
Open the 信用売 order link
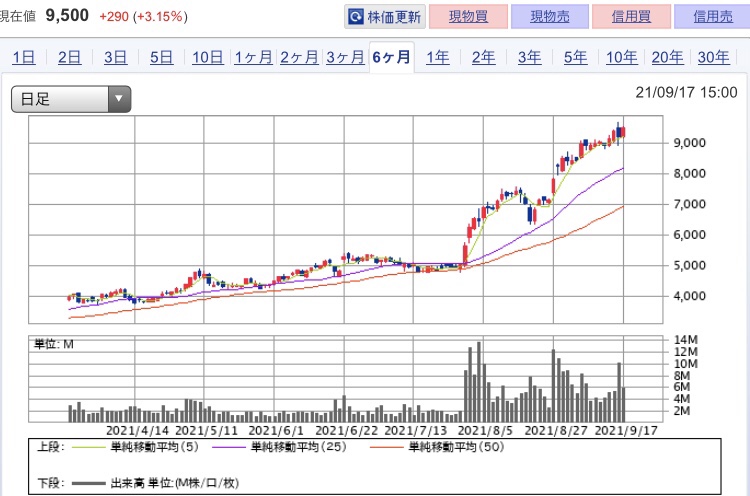point(712,17)
